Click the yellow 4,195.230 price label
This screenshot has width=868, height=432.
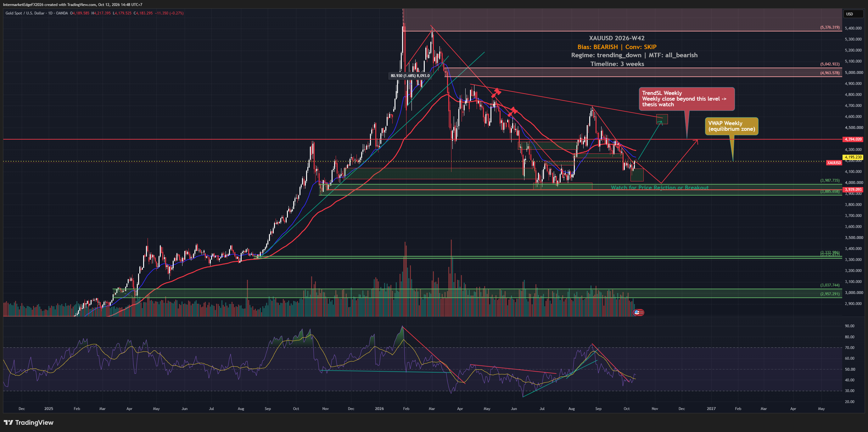(x=853, y=157)
